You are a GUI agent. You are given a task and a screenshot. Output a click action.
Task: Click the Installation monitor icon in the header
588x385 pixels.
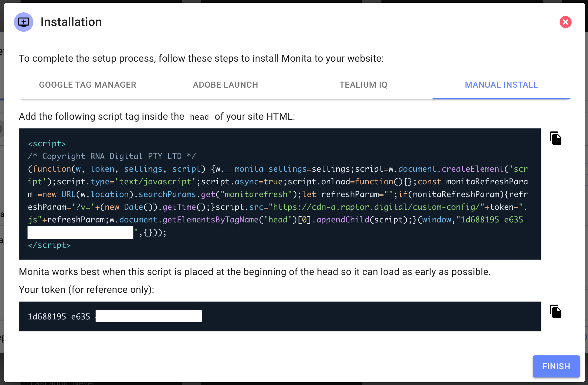point(23,22)
